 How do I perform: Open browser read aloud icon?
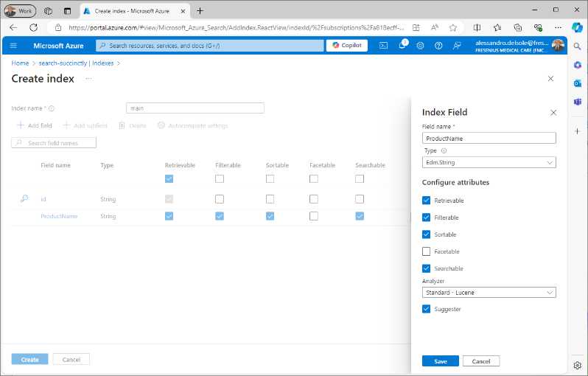(x=435, y=27)
